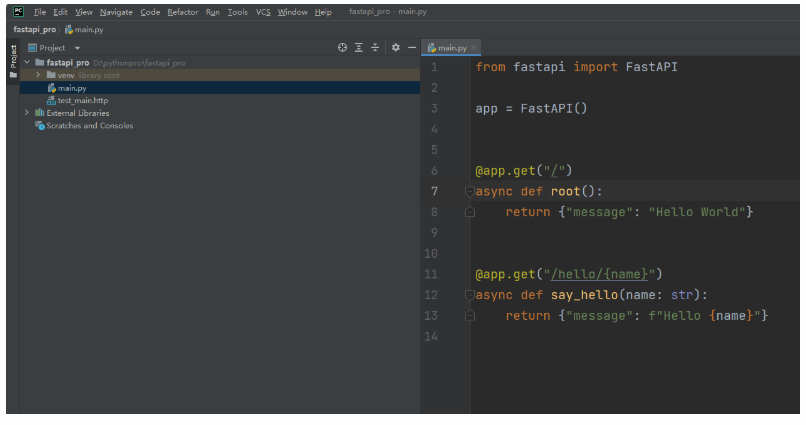
Task: Click the venv folder icon
Action: 51,75
